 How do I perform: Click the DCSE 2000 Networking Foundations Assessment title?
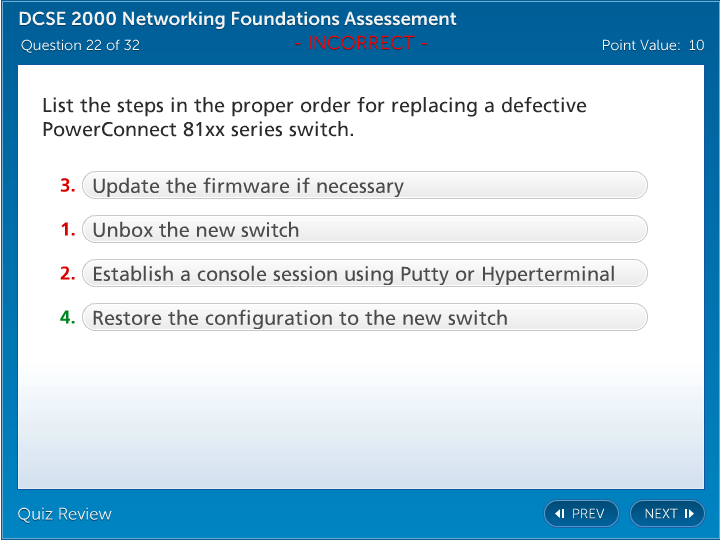coord(238,19)
